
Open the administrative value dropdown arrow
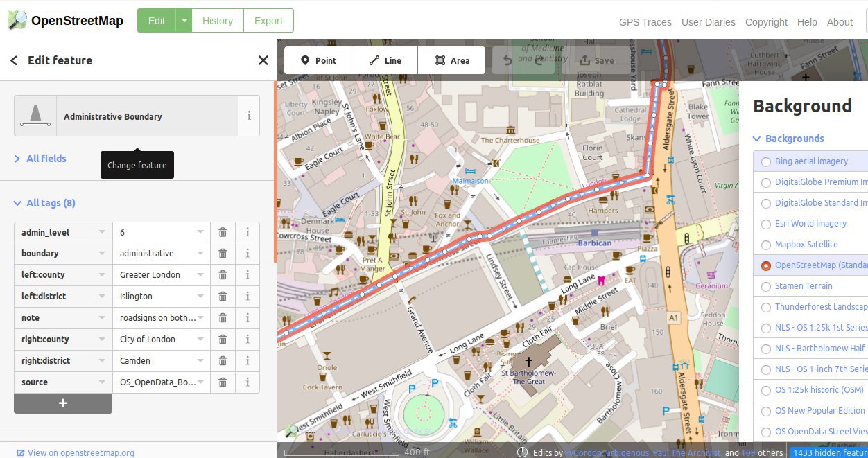click(200, 254)
